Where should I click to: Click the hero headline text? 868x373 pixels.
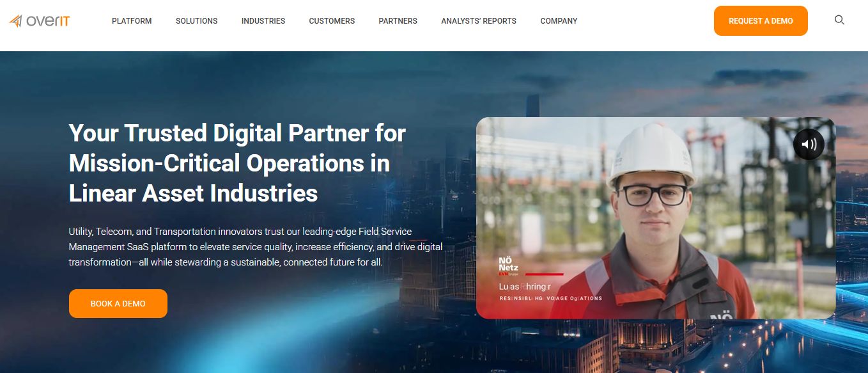237,163
